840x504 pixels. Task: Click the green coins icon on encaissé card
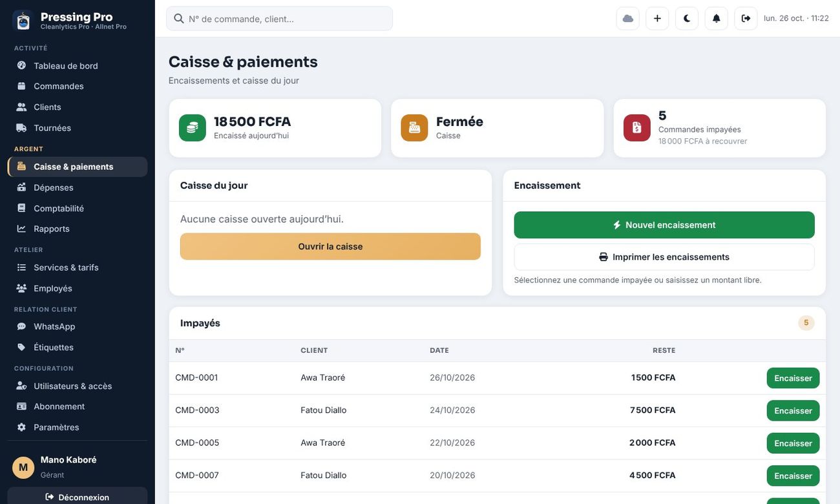point(193,128)
